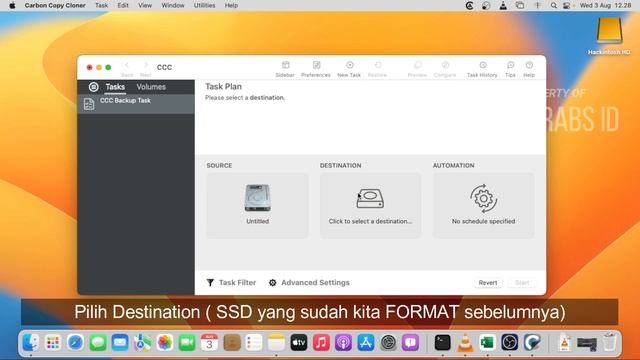Click the Revert button

point(488,282)
